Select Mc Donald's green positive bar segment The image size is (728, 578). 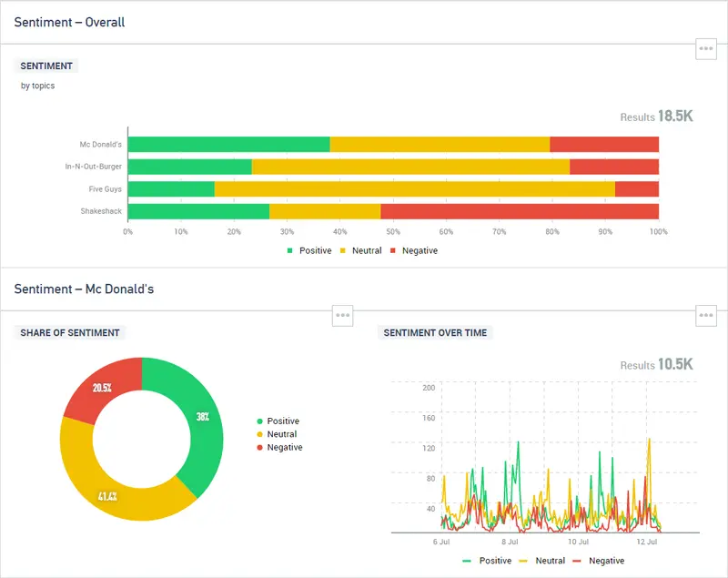[x=227, y=144]
